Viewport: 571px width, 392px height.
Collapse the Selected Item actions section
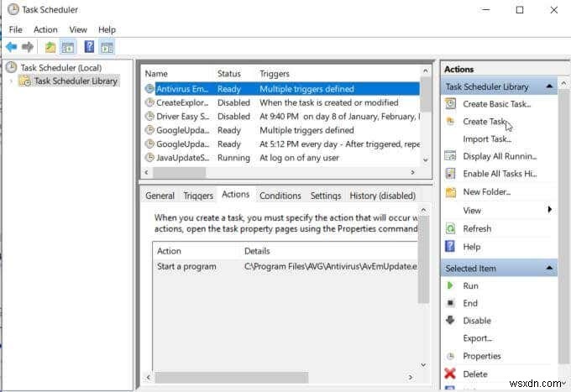point(549,268)
